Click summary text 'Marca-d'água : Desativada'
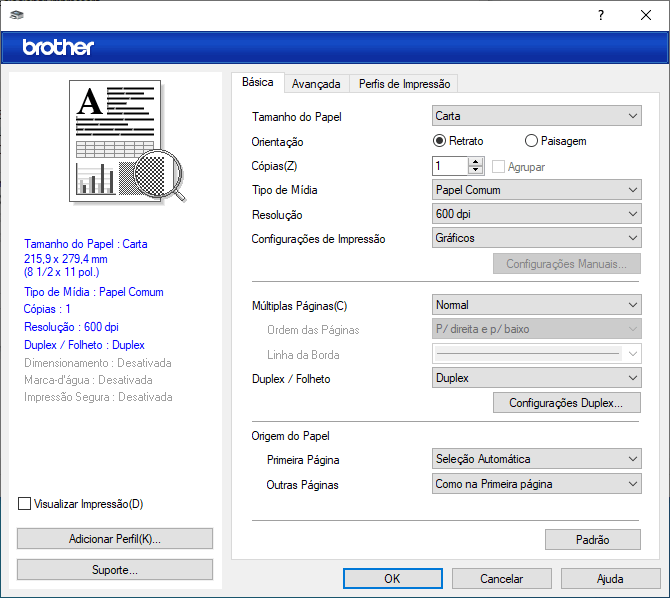The image size is (670, 598). pyautogui.click(x=88, y=380)
